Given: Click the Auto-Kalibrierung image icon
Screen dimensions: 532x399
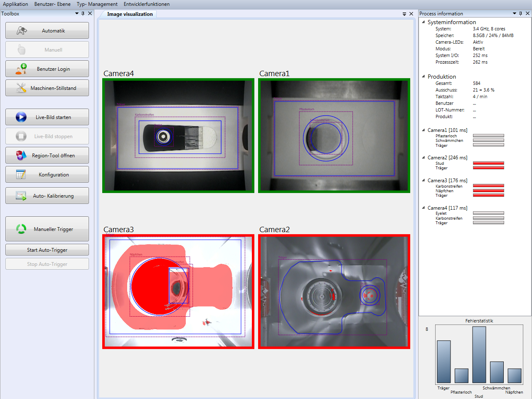Looking at the screenshot, I should coord(21,196).
